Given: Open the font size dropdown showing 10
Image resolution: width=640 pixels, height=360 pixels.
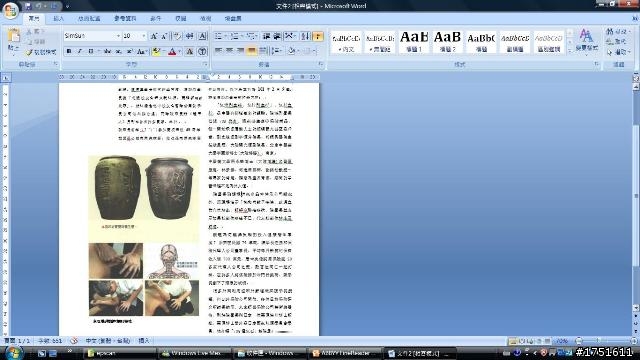Looking at the screenshot, I should coord(144,36).
